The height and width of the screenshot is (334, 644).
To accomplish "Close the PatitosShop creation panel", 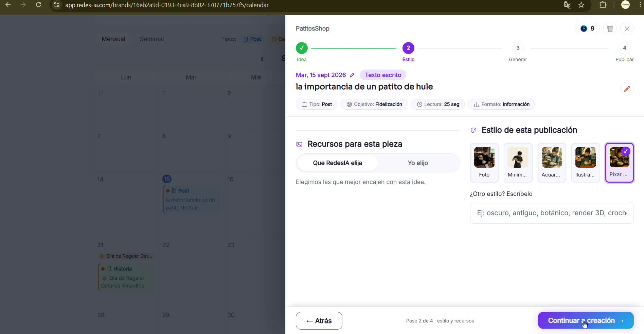I will (x=627, y=29).
